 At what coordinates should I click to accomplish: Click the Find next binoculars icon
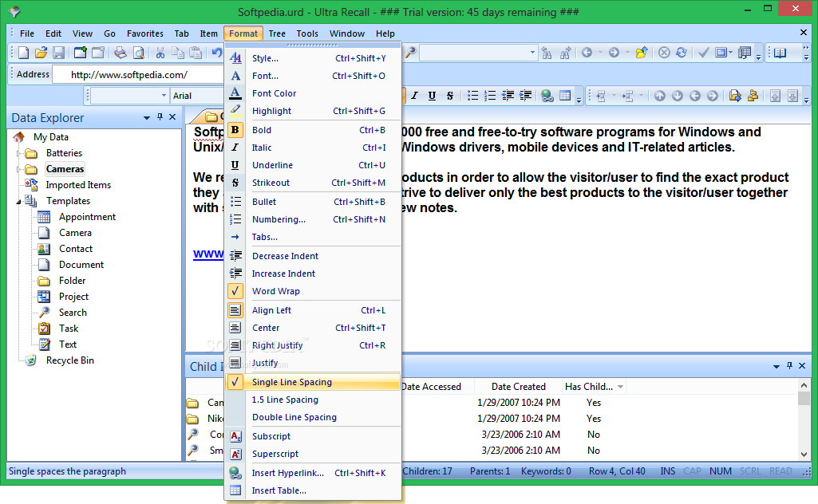(564, 53)
